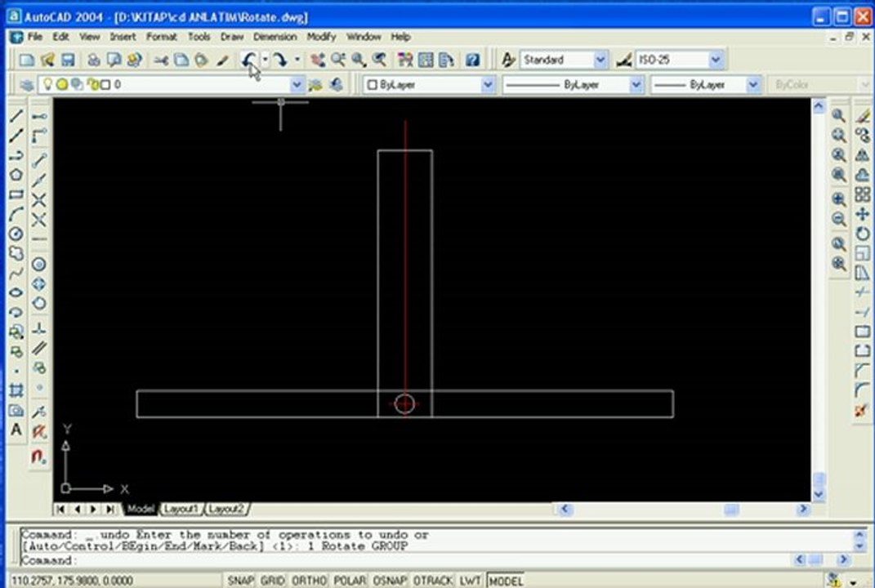Click the layer color swatch next to 0
Screen dimensions: 875x588
click(x=105, y=85)
